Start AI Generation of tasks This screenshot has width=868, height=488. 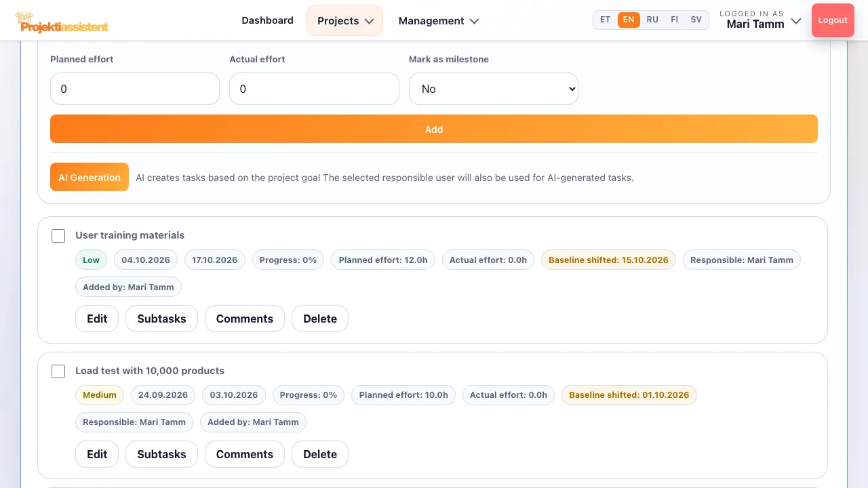[90, 178]
